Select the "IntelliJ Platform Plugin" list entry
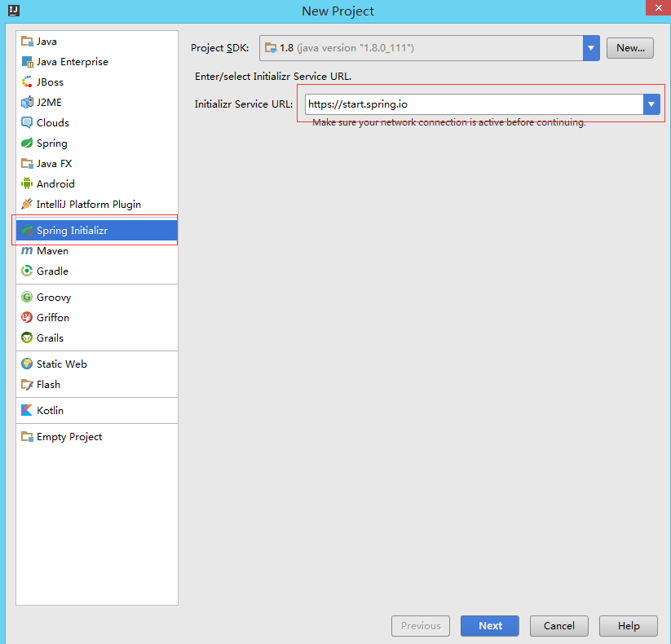This screenshot has width=671, height=644. point(97,205)
